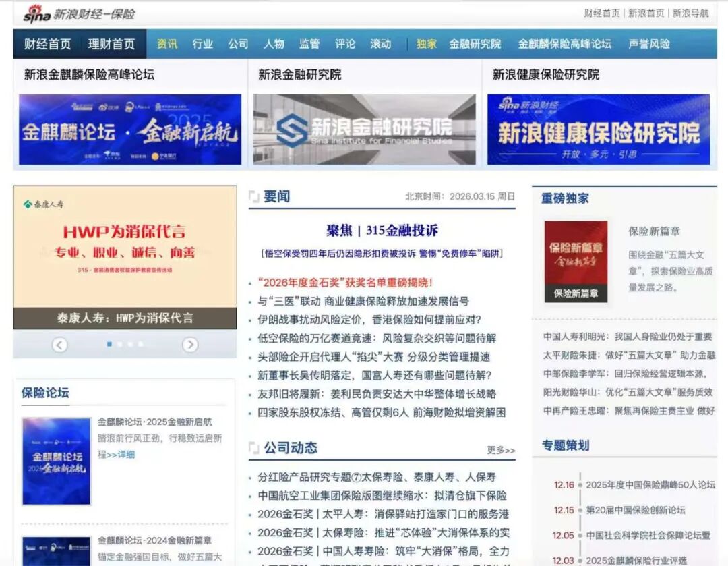Image resolution: width=728 pixels, height=566 pixels.
Task: Open the 新浪金融研究院 banner image
Action: click(x=364, y=130)
